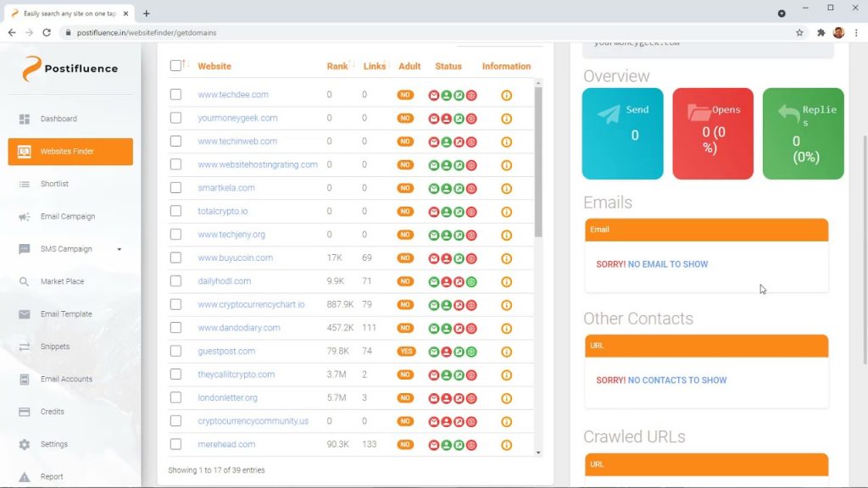
Task: Click the totalcrypto.io link
Action: 222,211
